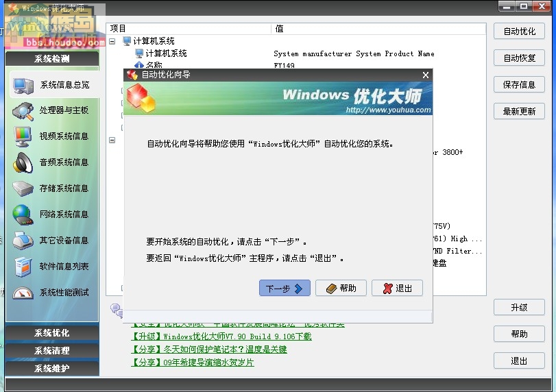Open 其它设备信息 printer icon
The width and height of the screenshot is (556, 392).
point(23,241)
